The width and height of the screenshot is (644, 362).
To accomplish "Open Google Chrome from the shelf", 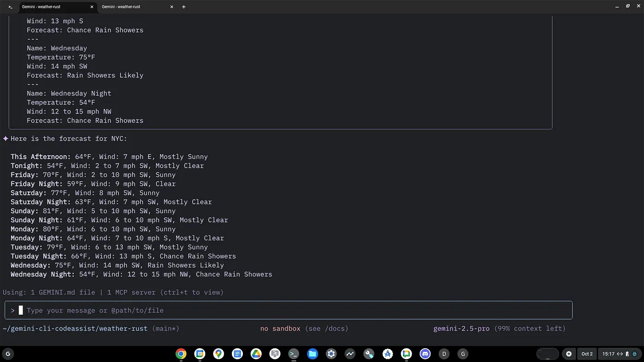I will pos(181,354).
